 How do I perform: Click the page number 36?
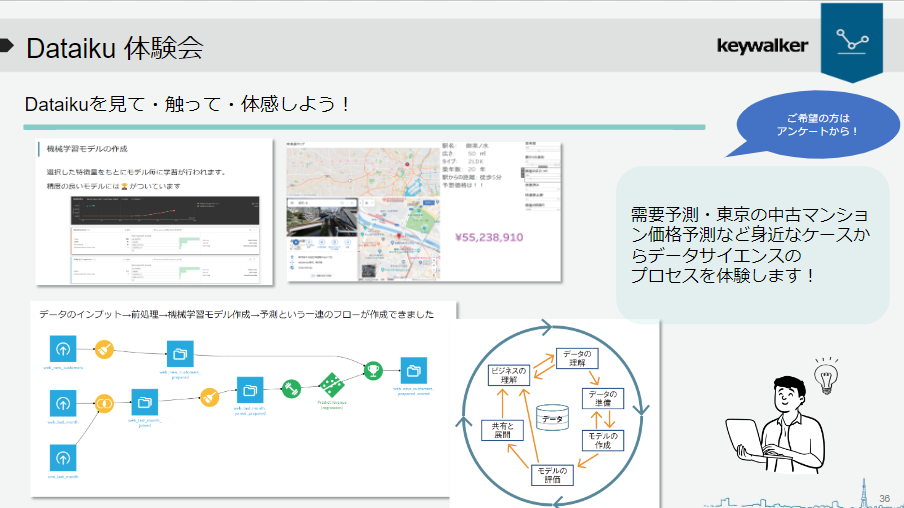pos(884,498)
